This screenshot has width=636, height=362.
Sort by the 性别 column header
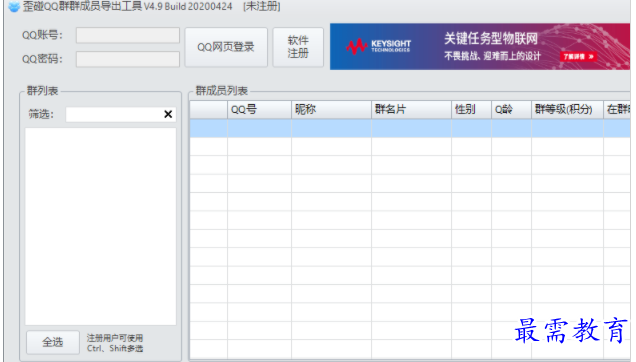[471, 110]
